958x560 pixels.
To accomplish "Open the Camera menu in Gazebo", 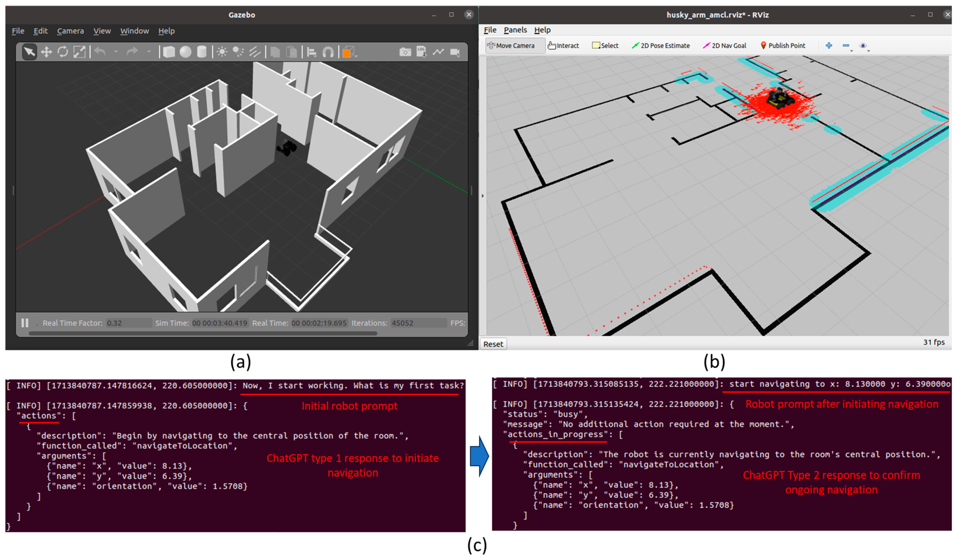I will click(70, 31).
